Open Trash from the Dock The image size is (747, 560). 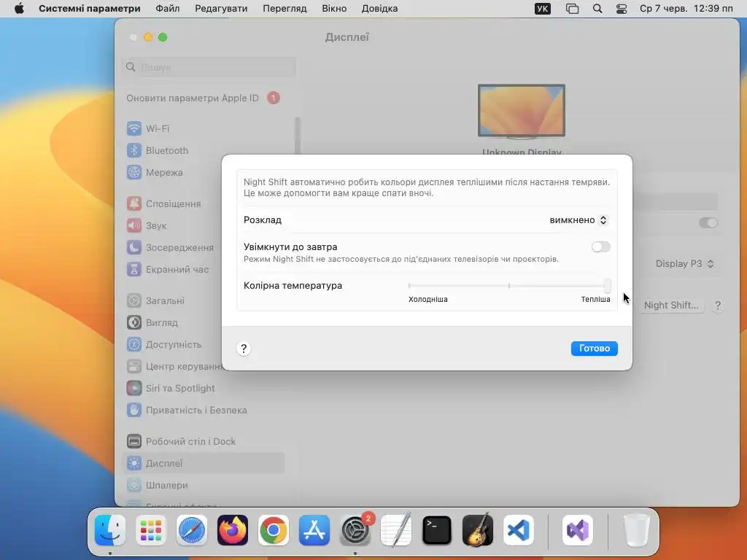coord(636,530)
